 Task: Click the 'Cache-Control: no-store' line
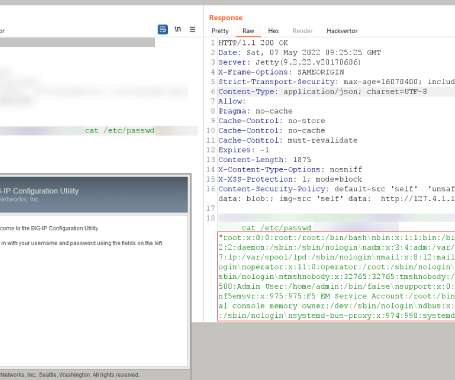pos(272,121)
